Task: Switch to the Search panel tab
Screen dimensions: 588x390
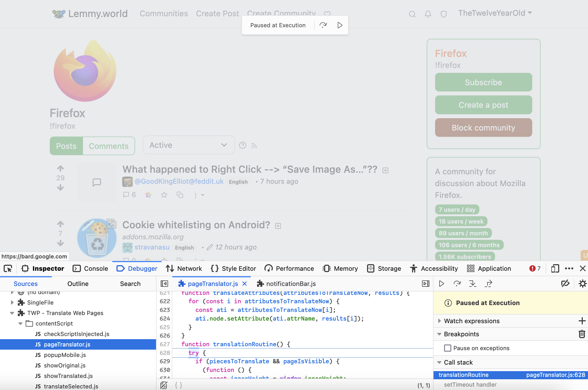Action: tap(130, 284)
